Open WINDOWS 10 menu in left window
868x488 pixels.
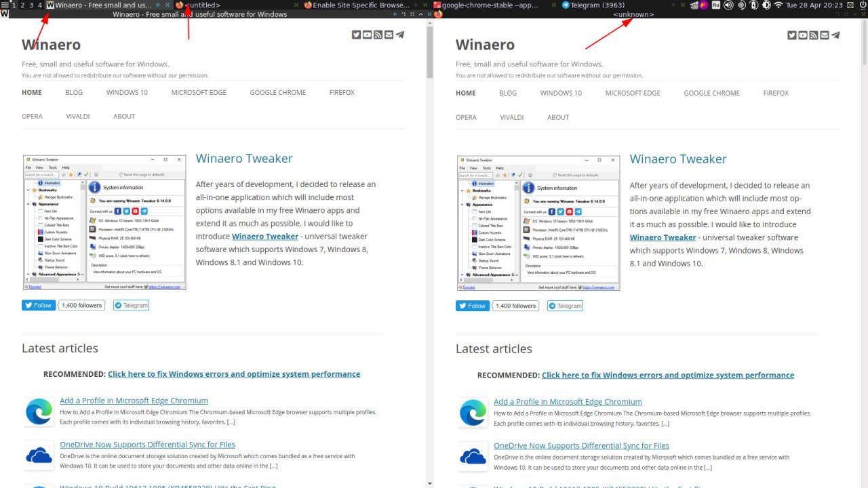click(127, 92)
